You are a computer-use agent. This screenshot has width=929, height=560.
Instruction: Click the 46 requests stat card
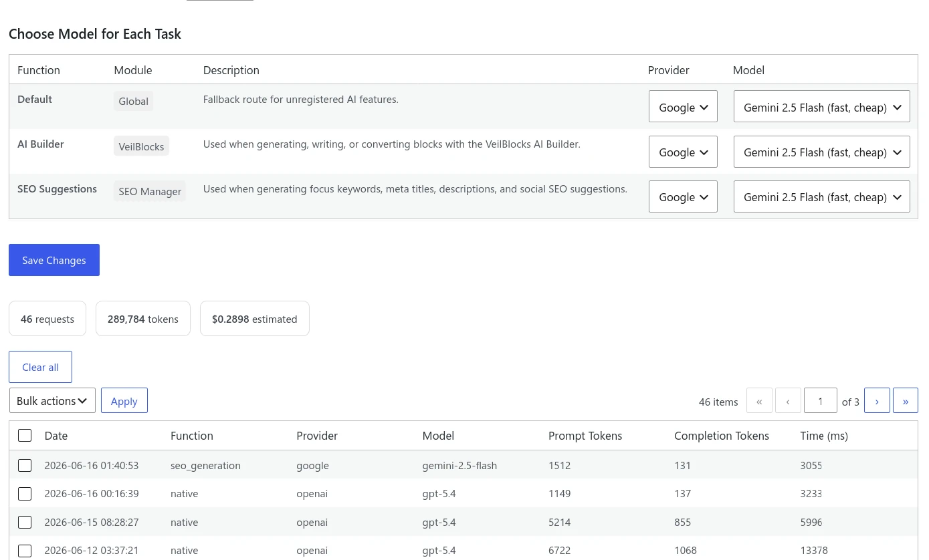pos(47,319)
